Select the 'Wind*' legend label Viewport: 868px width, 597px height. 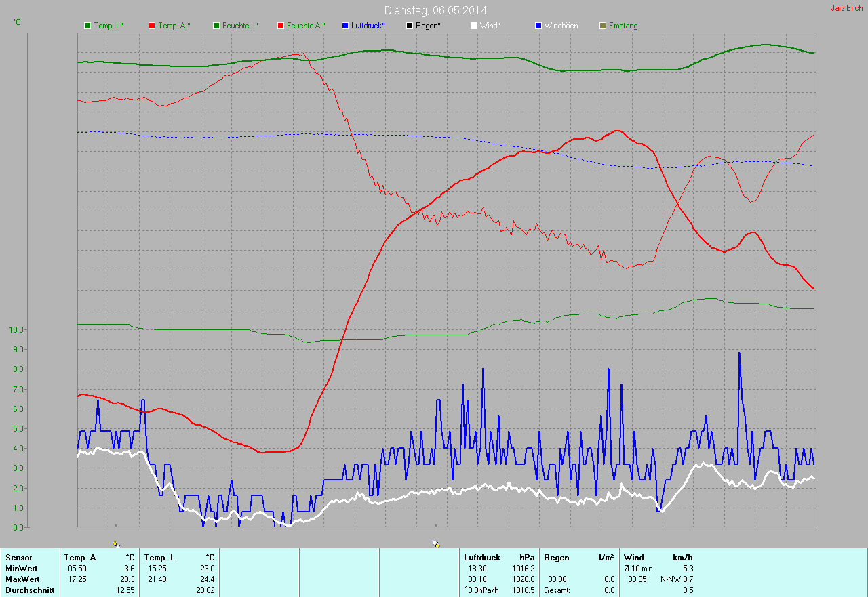490,26
